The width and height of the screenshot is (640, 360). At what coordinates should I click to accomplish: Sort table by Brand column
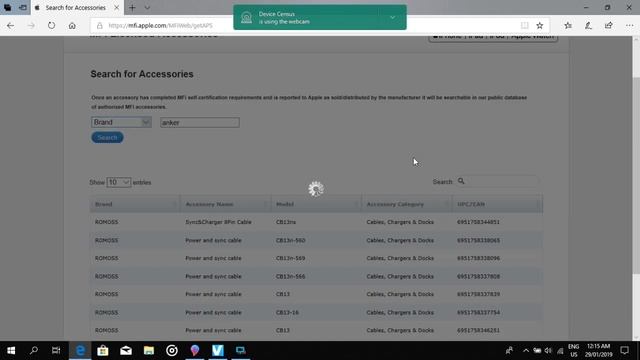pyautogui.click(x=135, y=204)
